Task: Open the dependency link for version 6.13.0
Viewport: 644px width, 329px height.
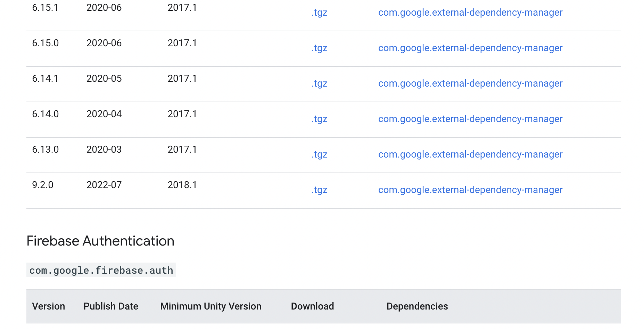Action: coord(470,154)
